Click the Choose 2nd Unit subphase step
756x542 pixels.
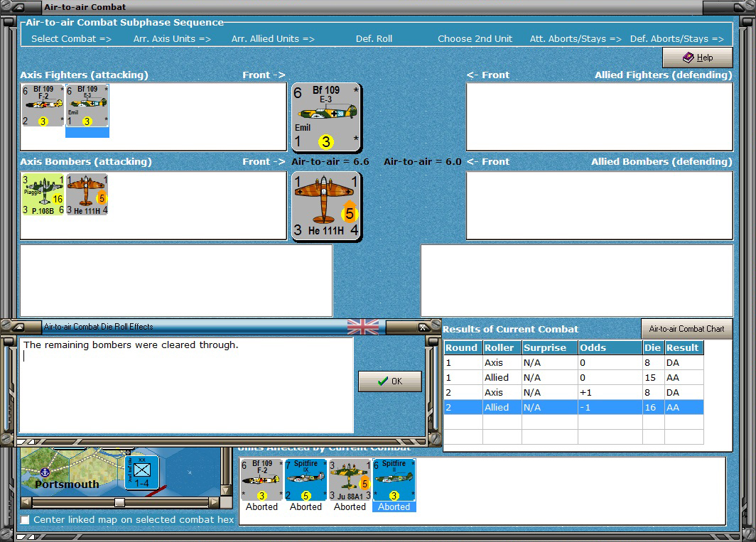[475, 38]
